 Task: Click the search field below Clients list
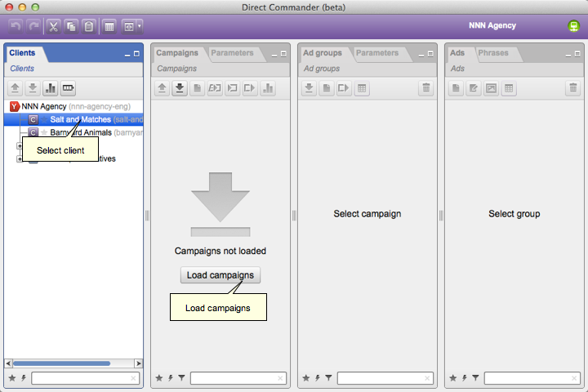tap(86, 378)
